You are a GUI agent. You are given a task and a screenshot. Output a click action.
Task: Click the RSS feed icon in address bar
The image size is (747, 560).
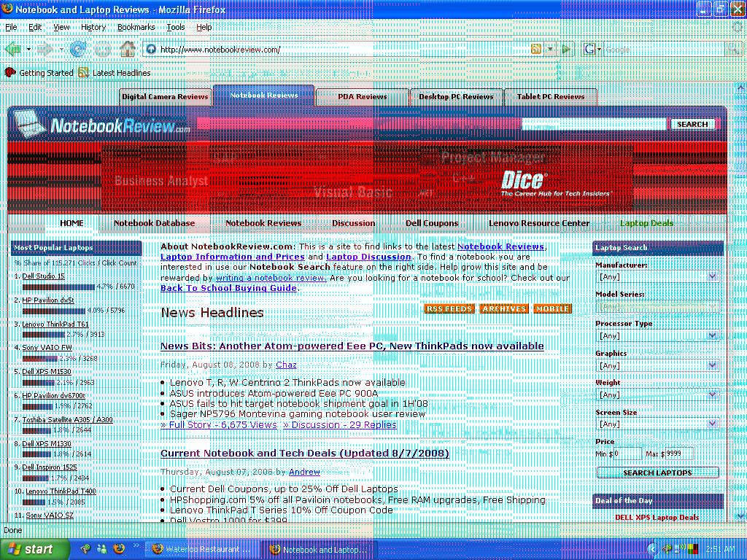pos(536,49)
